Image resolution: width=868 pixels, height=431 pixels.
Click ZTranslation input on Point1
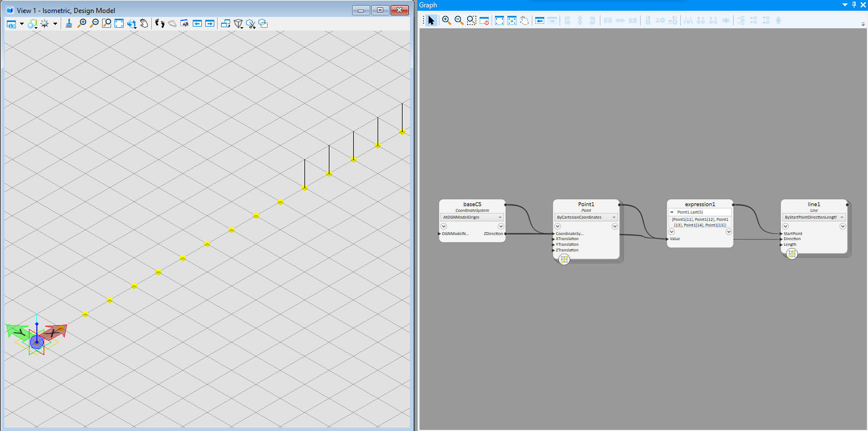click(x=566, y=250)
